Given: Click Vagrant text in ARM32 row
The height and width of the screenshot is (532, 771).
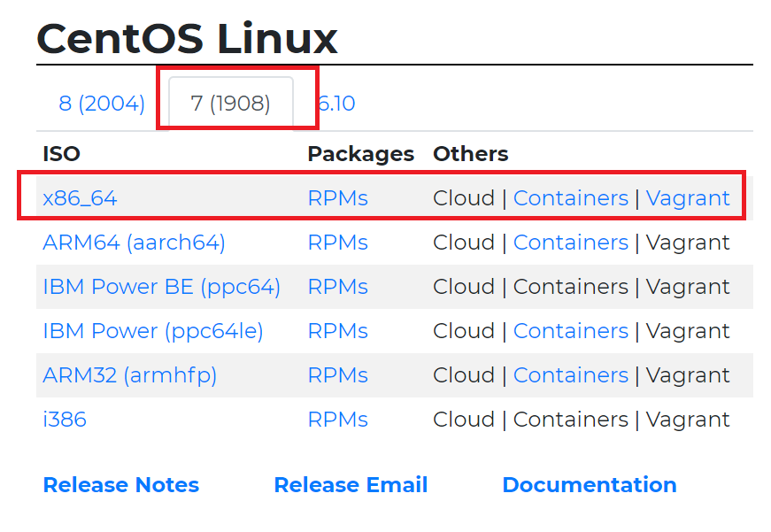Looking at the screenshot, I should tap(688, 375).
